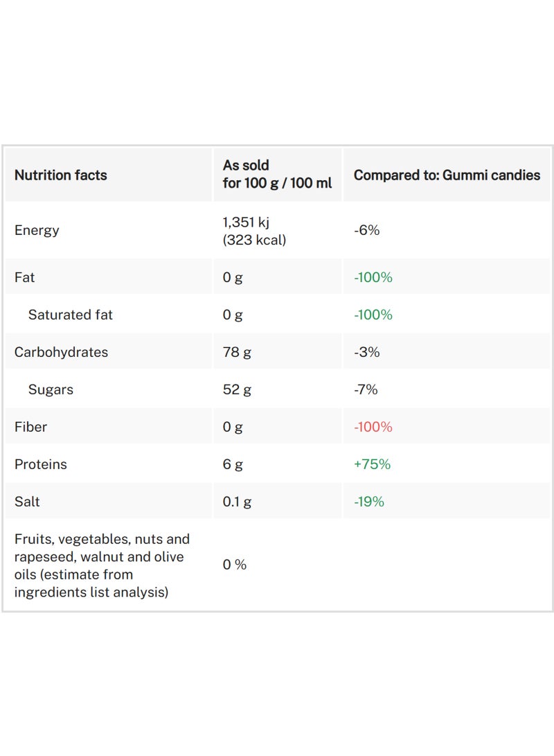Click the "As sold for 100 g" header

[x=277, y=175]
